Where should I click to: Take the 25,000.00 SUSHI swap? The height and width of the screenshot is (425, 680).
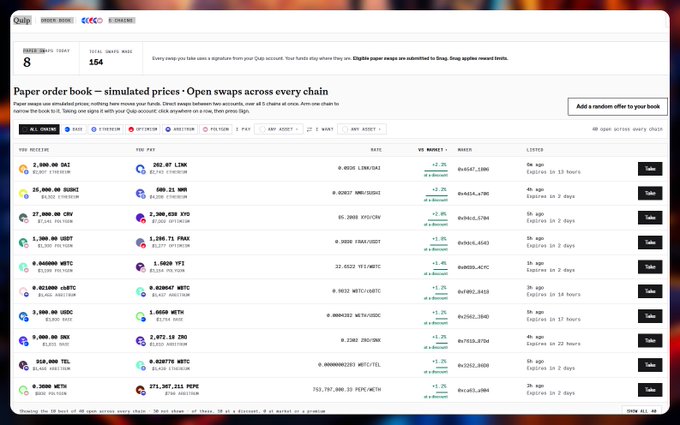point(650,193)
